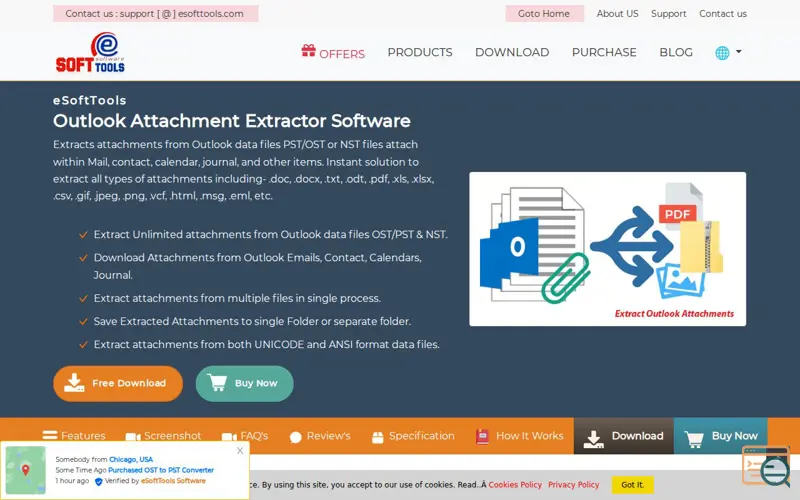
Task: Click the blue Buy Now tab button
Action: point(721,436)
